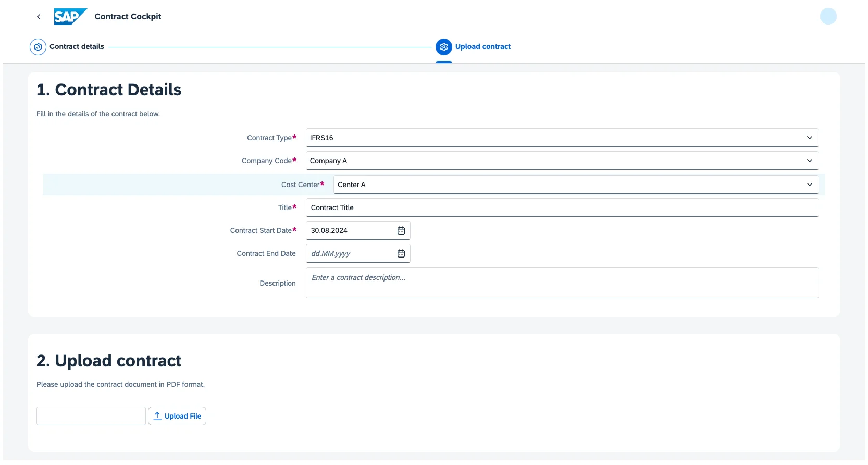The image size is (868, 465).
Task: Click the Upload File button text
Action: pyautogui.click(x=183, y=416)
